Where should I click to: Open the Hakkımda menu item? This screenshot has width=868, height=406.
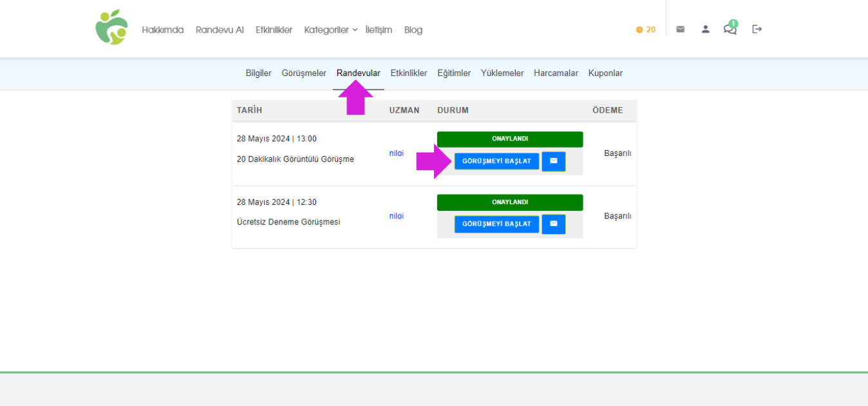[x=163, y=30]
